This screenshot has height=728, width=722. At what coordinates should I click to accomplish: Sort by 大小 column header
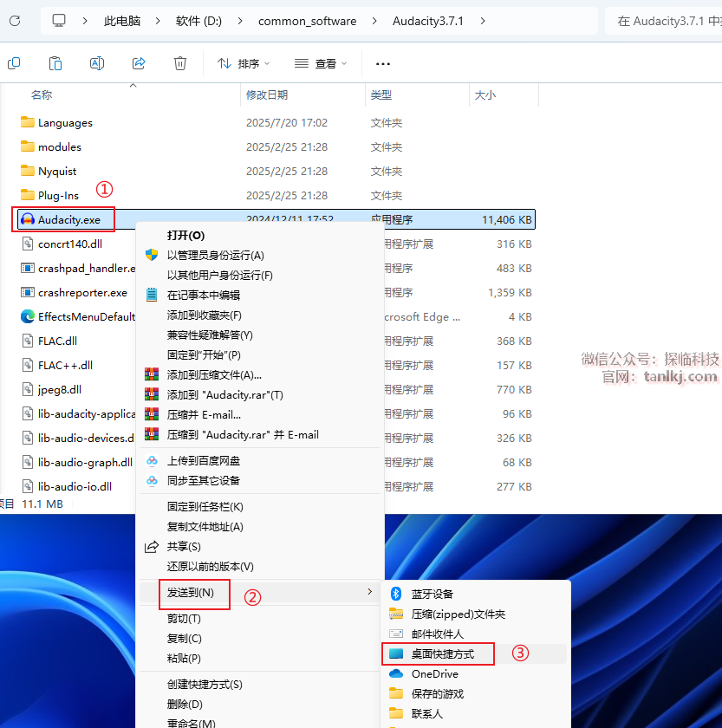[485, 94]
